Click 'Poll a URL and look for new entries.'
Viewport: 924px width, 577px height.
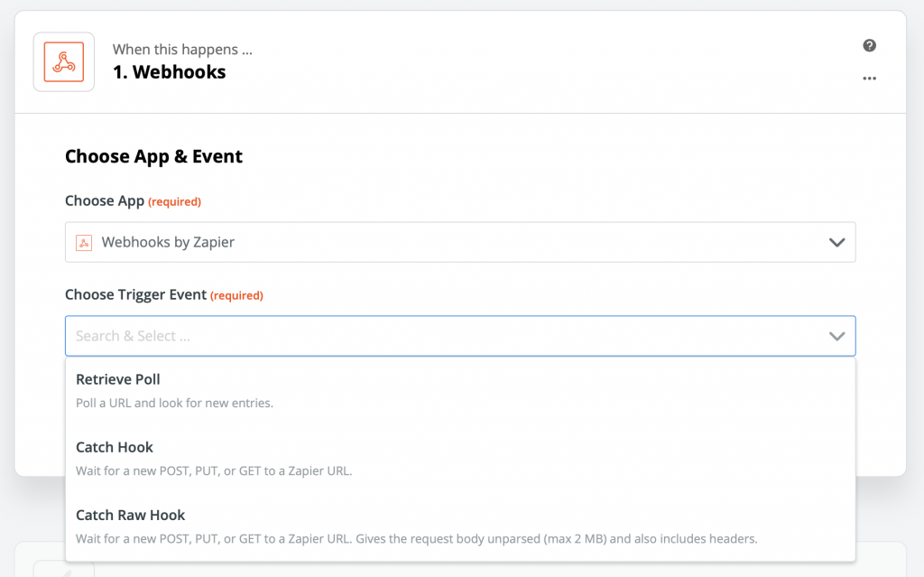(x=174, y=403)
